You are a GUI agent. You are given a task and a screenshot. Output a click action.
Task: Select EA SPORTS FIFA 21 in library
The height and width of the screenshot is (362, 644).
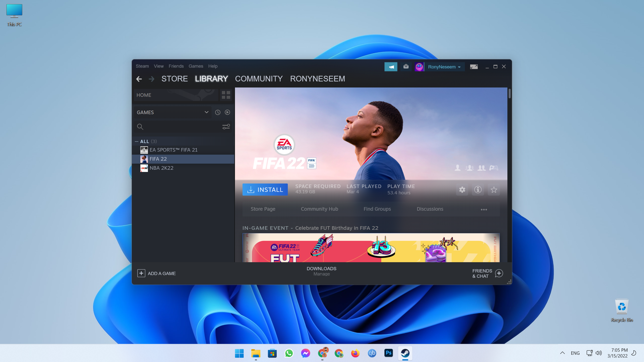(183, 150)
